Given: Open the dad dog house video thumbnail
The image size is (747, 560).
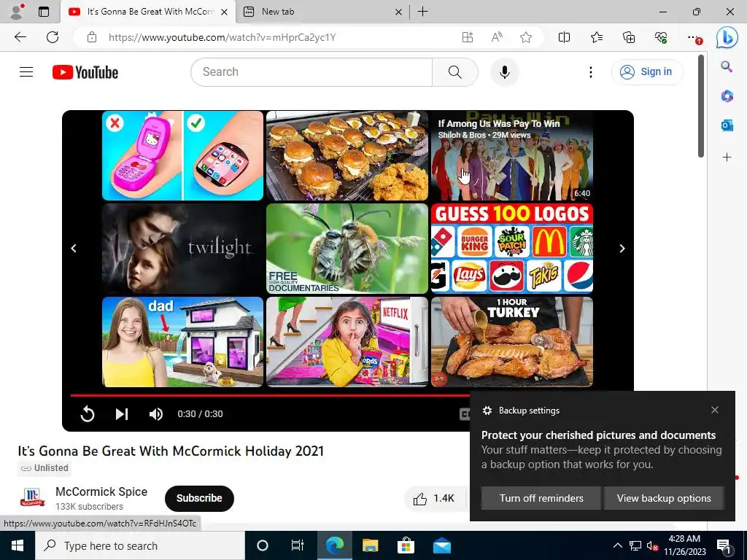Looking at the screenshot, I should point(182,341).
